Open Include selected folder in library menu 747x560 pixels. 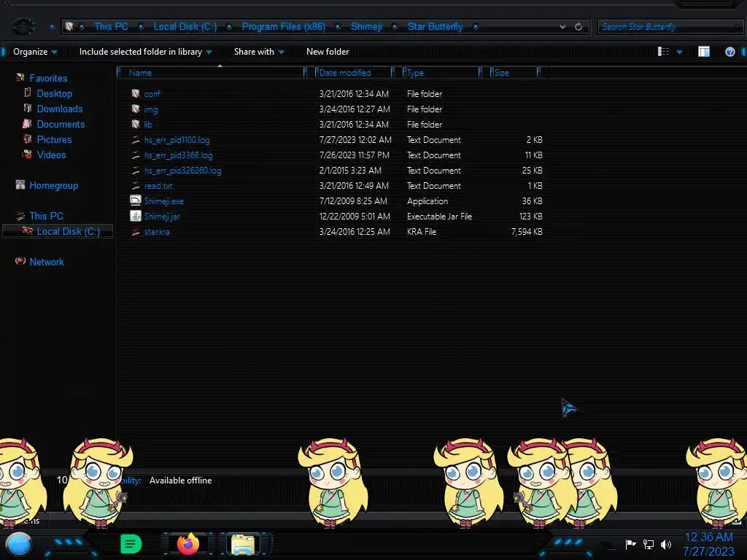[x=145, y=52]
